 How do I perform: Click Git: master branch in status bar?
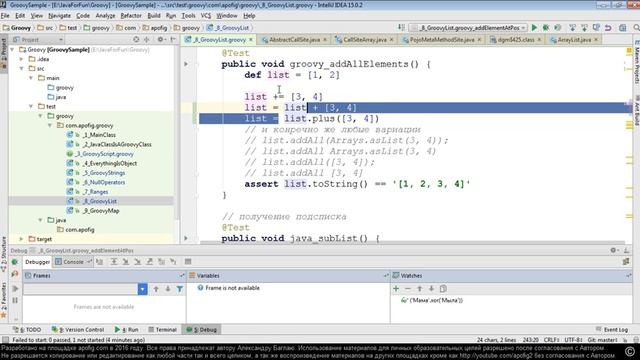point(602,340)
